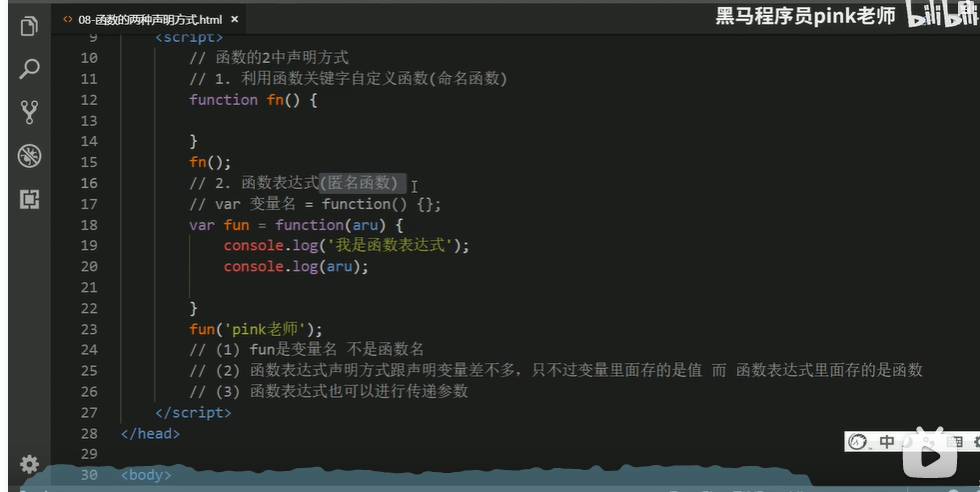This screenshot has width=980, height=492.
Task: Close the 08-函数的两种声明方式.html tab
Action: coord(234,19)
